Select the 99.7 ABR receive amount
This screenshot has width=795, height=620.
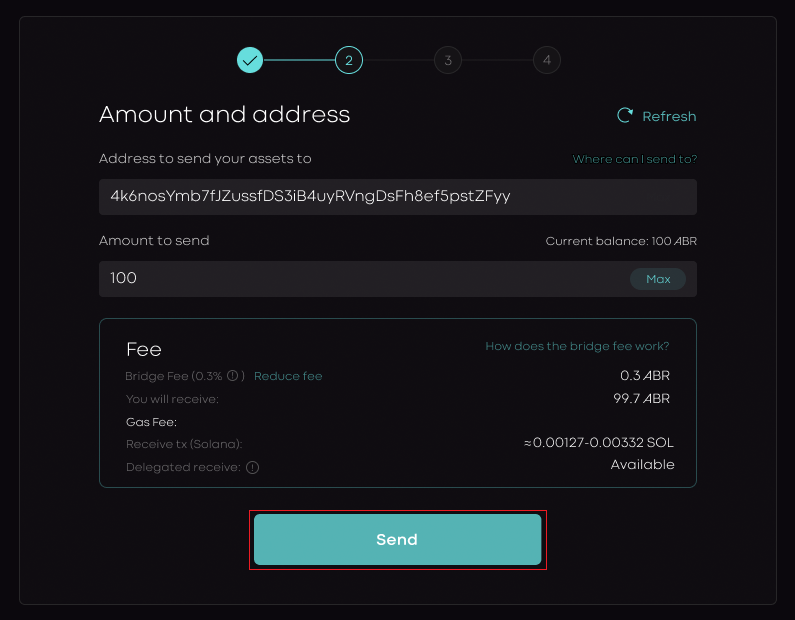642,398
